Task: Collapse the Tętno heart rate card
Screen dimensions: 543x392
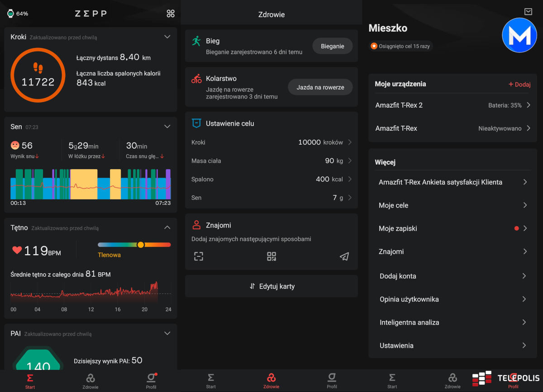Action: coord(167,227)
